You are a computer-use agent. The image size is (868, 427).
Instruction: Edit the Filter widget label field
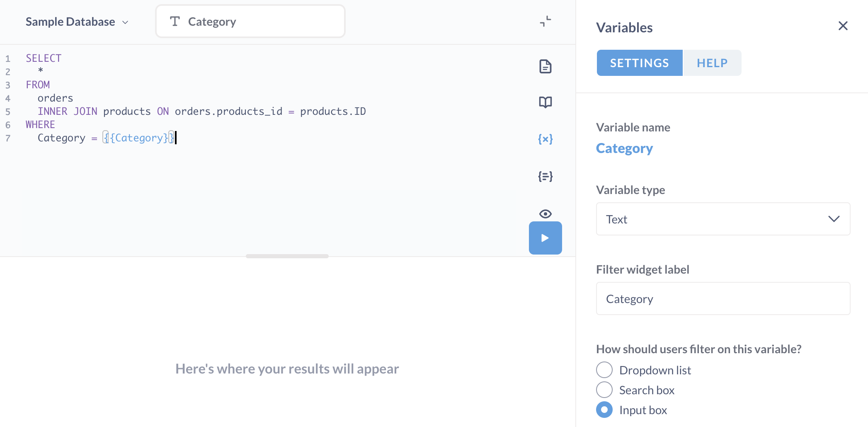[x=723, y=298]
